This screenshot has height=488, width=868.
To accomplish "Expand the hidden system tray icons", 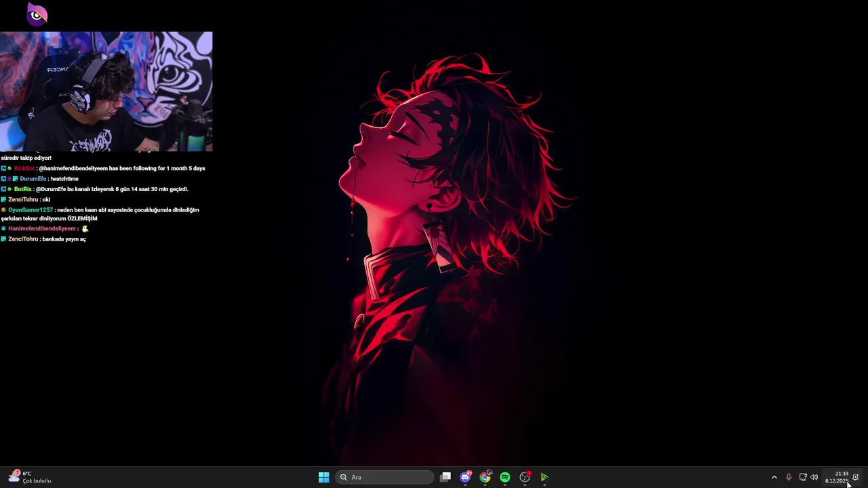I will (774, 477).
